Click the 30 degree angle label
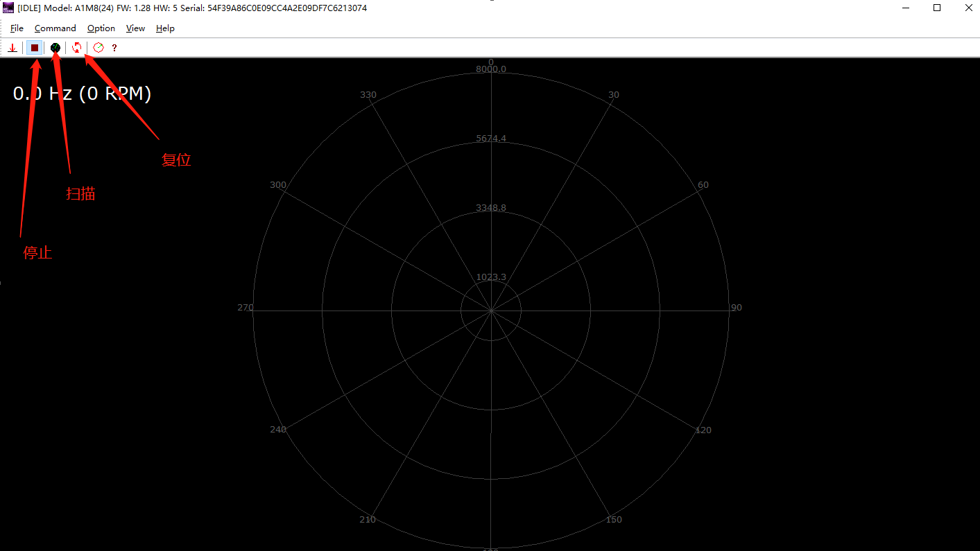The width and height of the screenshot is (980, 551). [x=614, y=95]
